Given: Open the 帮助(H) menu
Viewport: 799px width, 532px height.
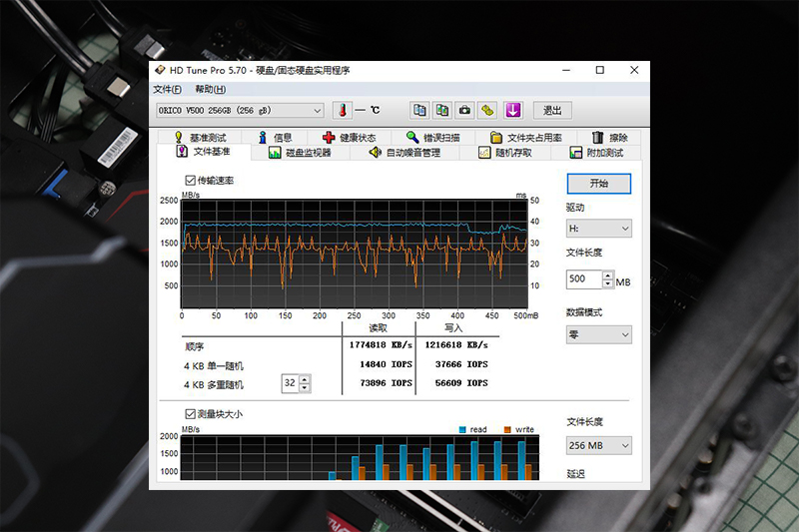Looking at the screenshot, I should (x=211, y=89).
